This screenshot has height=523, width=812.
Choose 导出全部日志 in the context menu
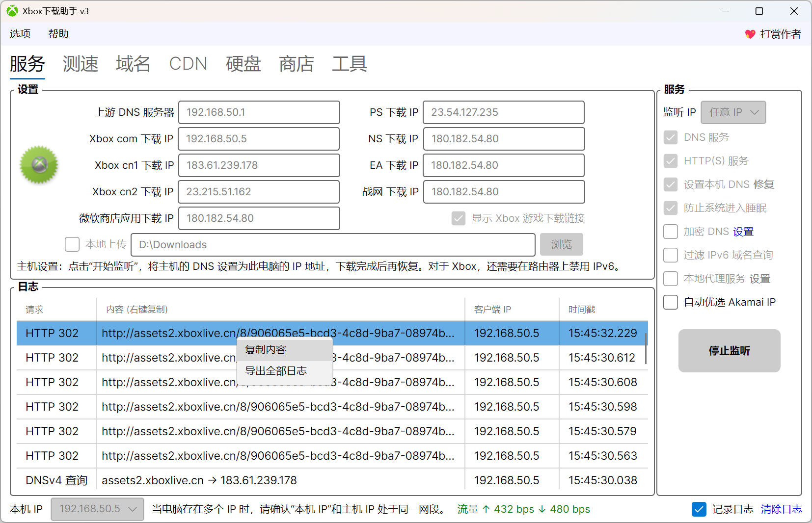coord(285,371)
